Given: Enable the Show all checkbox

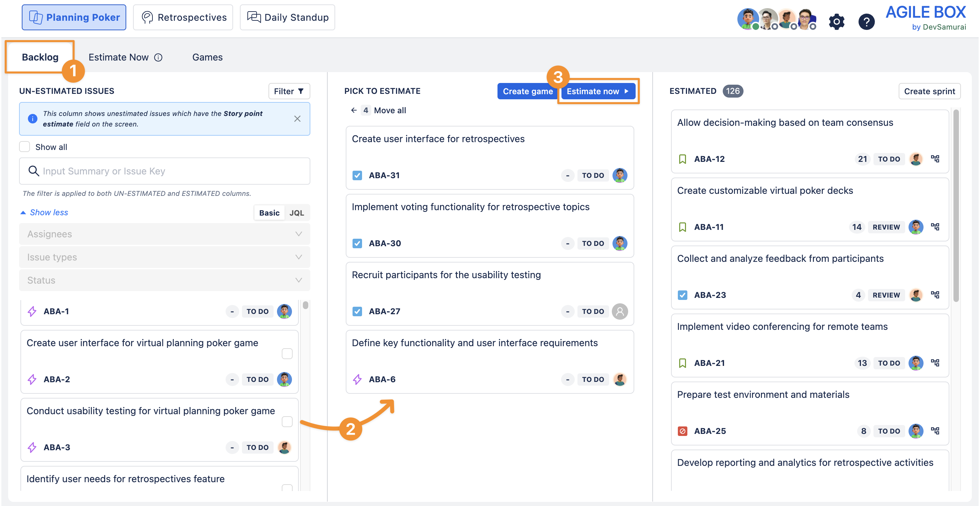Looking at the screenshot, I should tap(25, 147).
